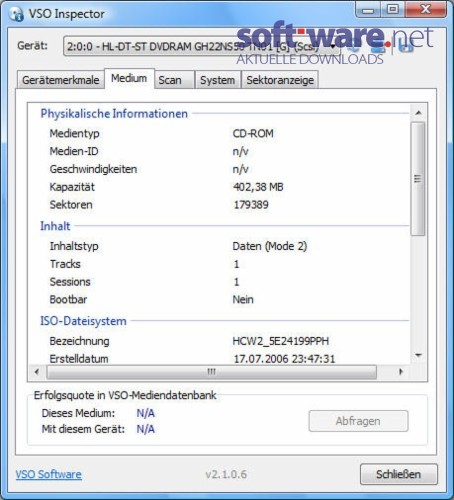
Task: Minimize the VSO Inspector window
Action: click(368, 10)
